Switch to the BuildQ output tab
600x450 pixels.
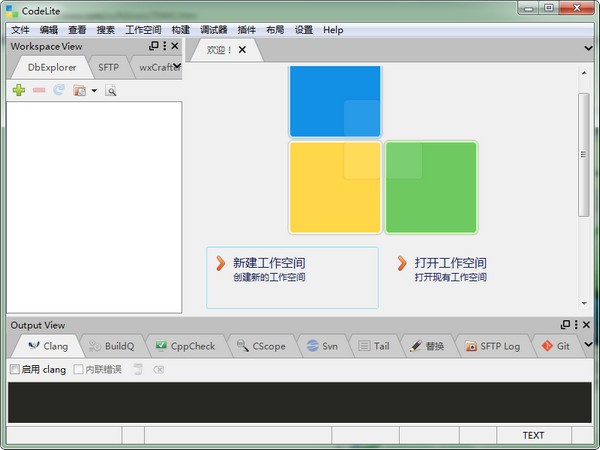tap(112, 346)
